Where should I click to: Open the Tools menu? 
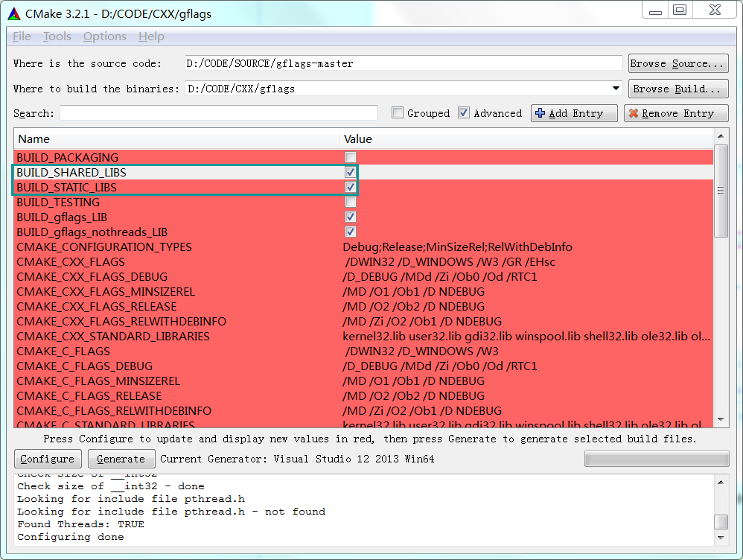(x=57, y=36)
